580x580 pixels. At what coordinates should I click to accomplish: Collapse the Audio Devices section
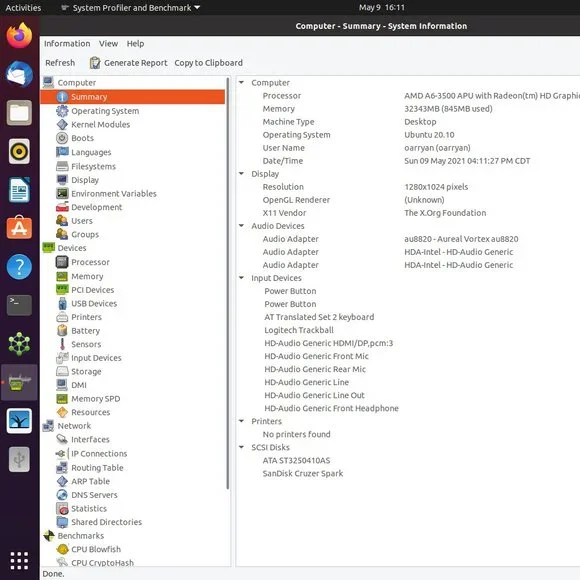(x=242, y=226)
